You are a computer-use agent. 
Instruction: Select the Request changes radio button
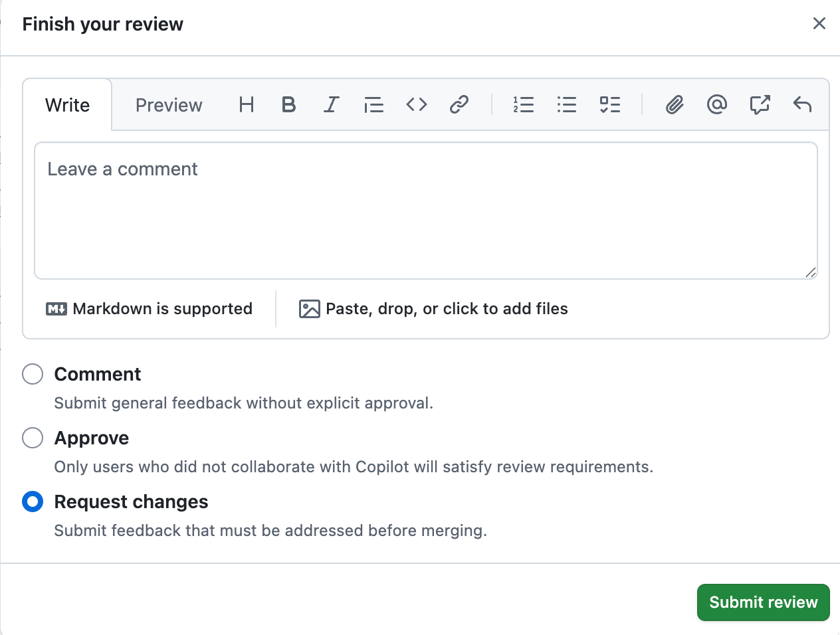pyautogui.click(x=33, y=501)
